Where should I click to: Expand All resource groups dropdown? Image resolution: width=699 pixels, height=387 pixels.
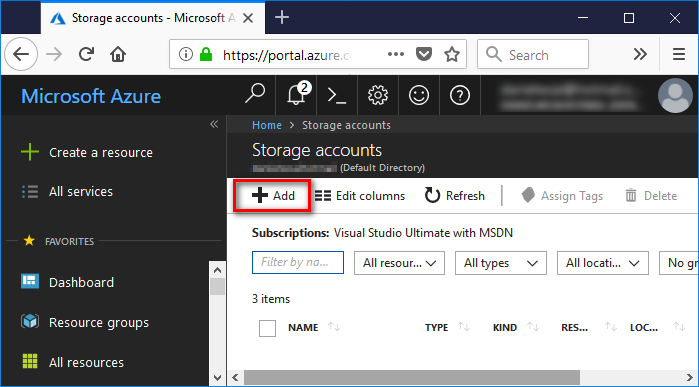399,263
